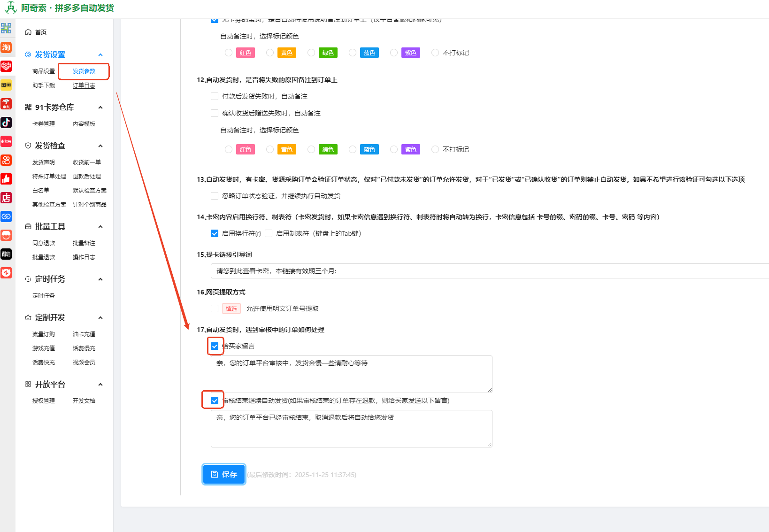
Task: Open the orange smiling-shop platform icon
Action: coord(6,235)
